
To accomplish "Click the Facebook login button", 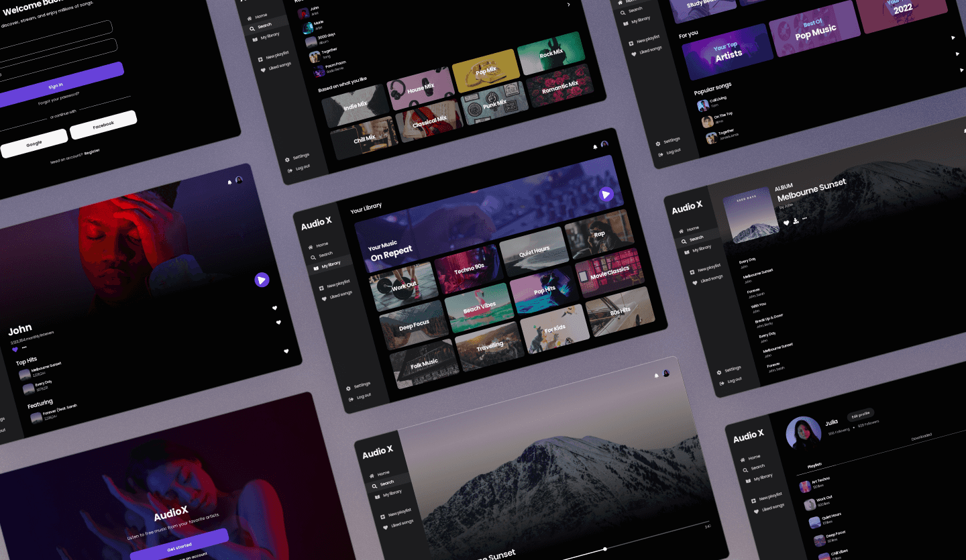I will pyautogui.click(x=103, y=125).
